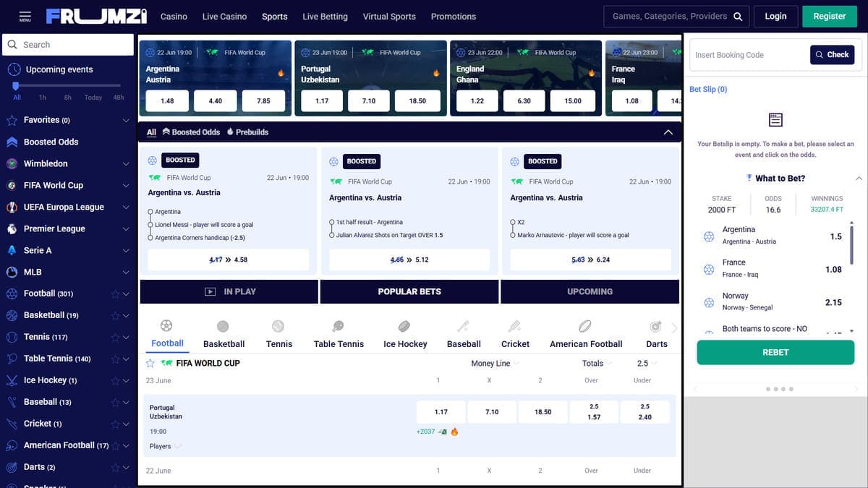Expand the FIFA World Cup sidebar entry
Screen dimensions: 868x488
pos(126,185)
